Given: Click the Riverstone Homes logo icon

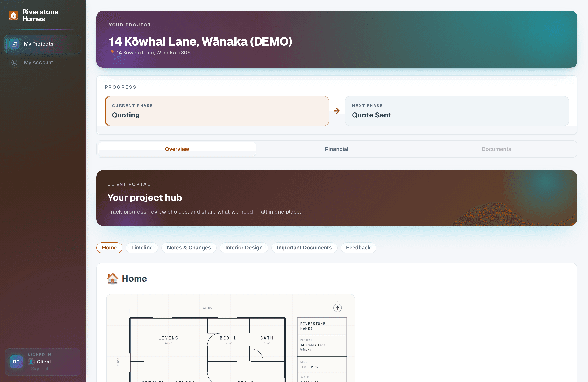Looking at the screenshot, I should (13, 15).
